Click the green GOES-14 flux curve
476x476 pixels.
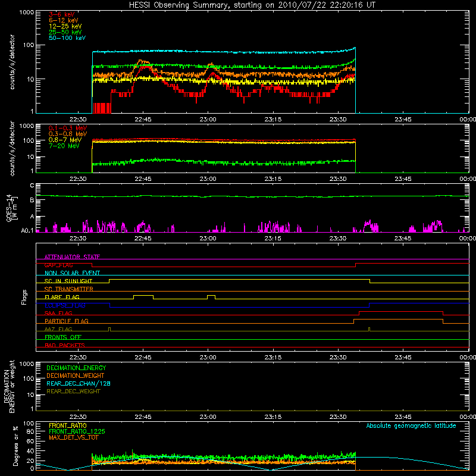click(252, 196)
